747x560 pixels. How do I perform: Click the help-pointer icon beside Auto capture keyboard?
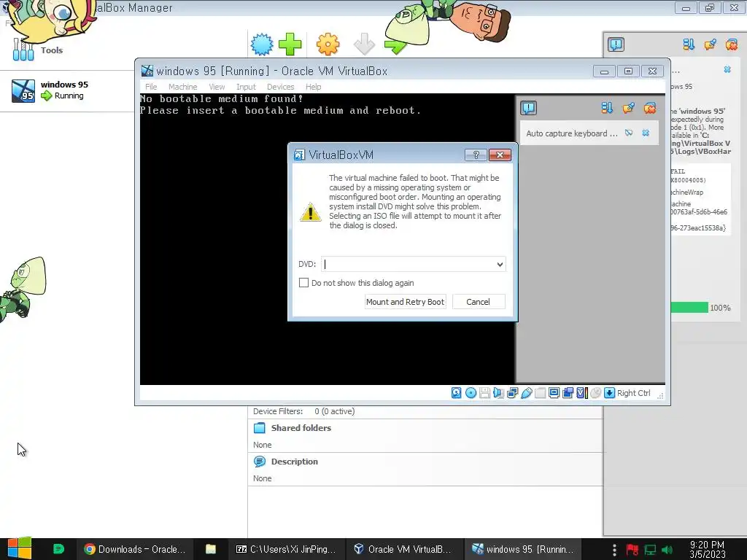(629, 133)
